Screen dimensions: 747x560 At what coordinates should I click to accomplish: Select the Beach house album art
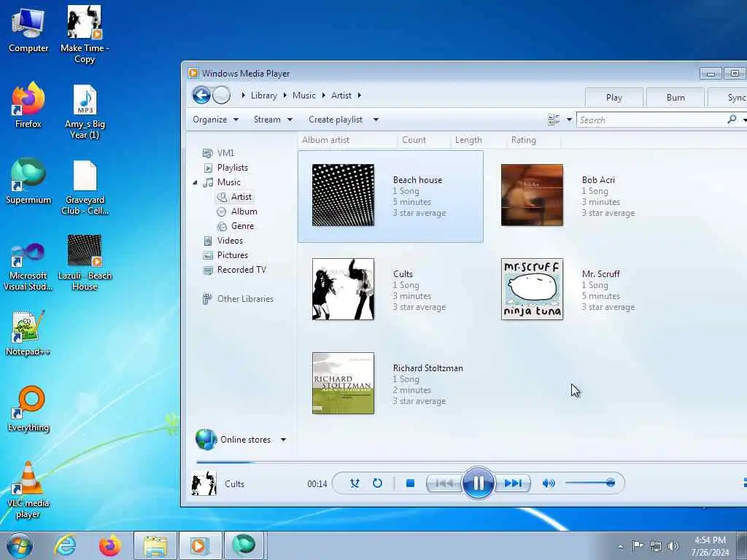click(x=343, y=195)
